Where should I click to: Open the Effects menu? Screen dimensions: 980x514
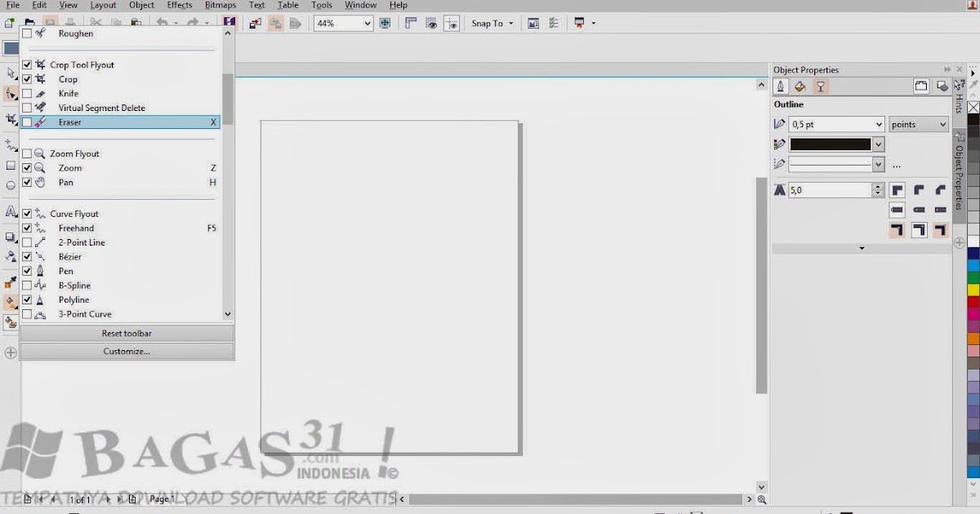pyautogui.click(x=180, y=5)
